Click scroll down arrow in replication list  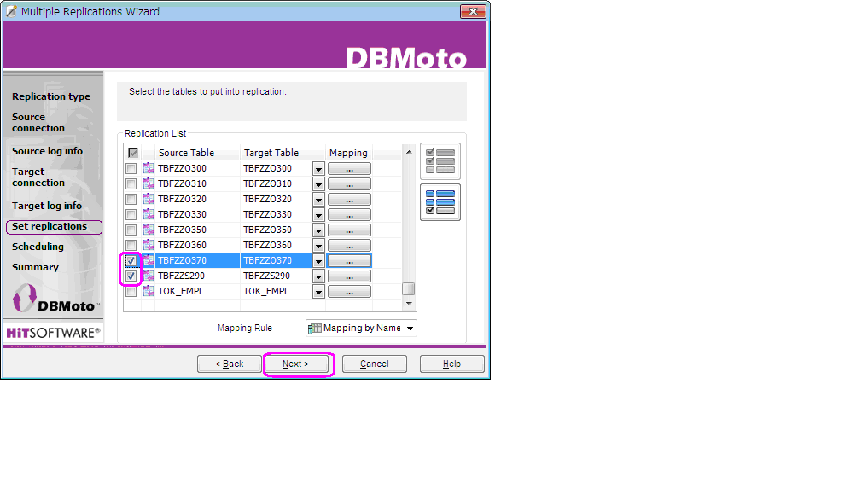(x=409, y=303)
